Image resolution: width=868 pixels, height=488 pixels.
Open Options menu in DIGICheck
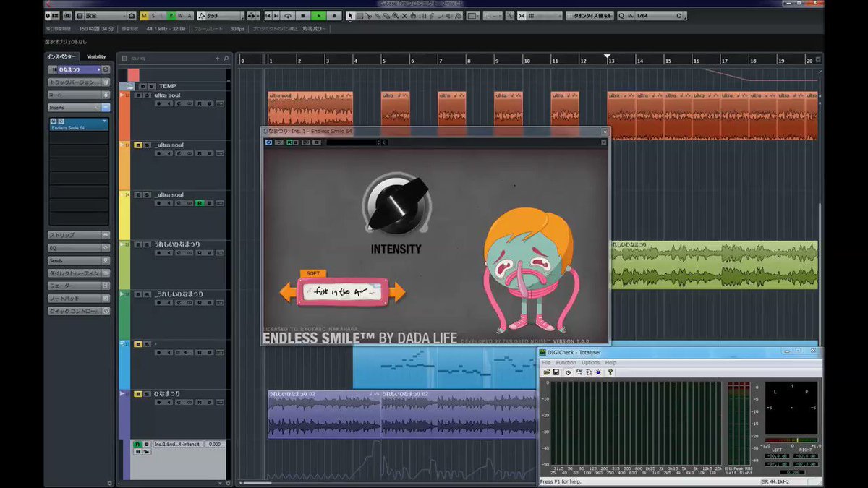(591, 363)
